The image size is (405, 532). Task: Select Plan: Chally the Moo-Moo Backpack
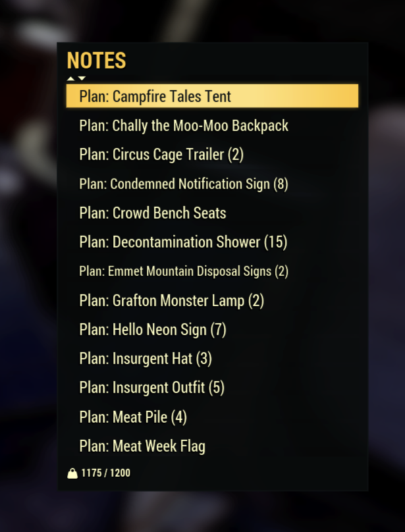(x=212, y=126)
